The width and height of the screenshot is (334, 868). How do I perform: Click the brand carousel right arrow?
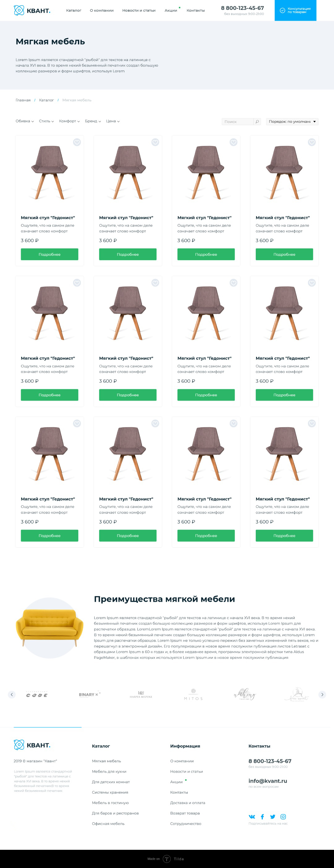click(x=322, y=695)
